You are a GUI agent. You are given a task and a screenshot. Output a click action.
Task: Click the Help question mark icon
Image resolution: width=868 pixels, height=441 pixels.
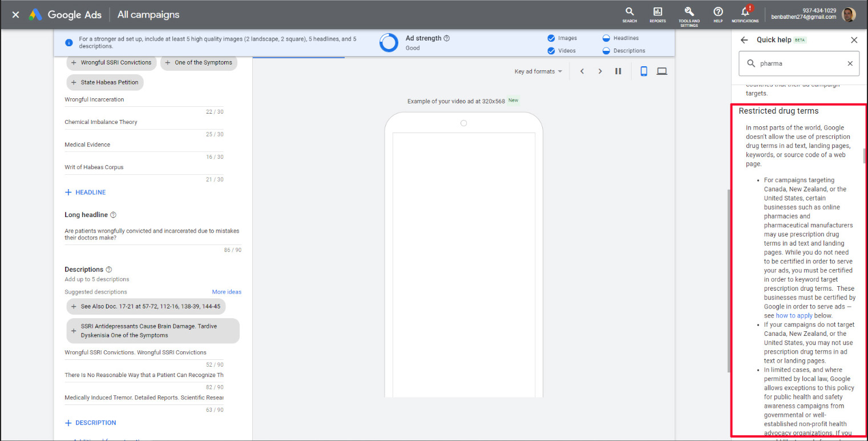[718, 14]
